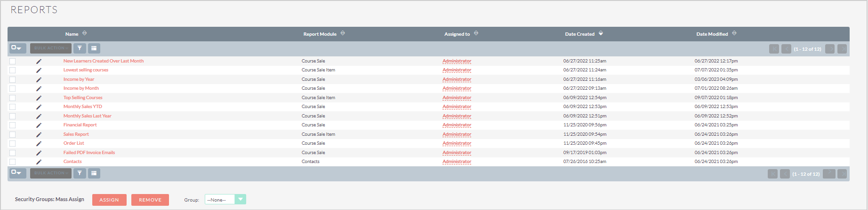Click the filter icon in bottom toolbar

(x=80, y=173)
